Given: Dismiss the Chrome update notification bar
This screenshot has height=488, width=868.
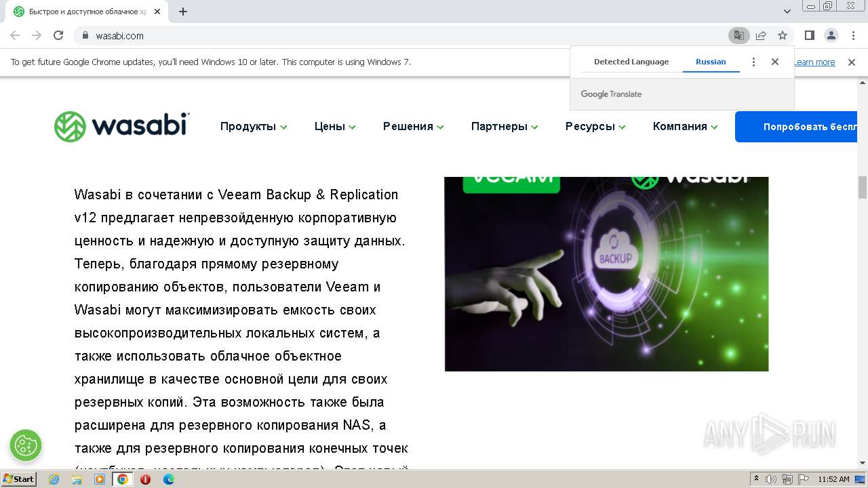Looking at the screenshot, I should [852, 62].
